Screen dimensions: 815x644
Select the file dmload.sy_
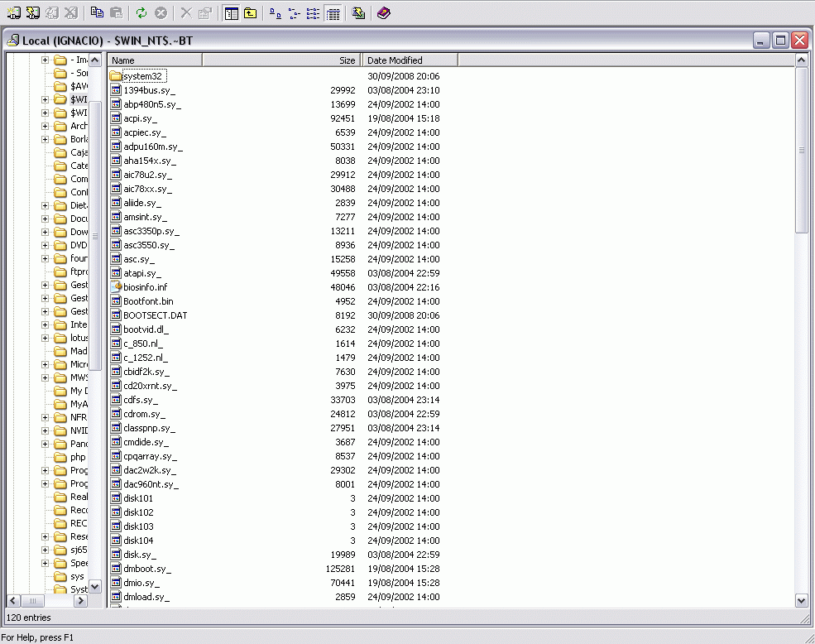coord(146,597)
